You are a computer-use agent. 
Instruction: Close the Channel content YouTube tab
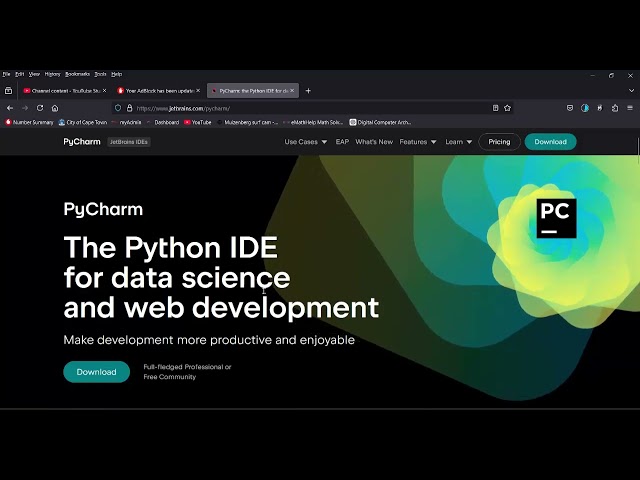[x=104, y=91]
